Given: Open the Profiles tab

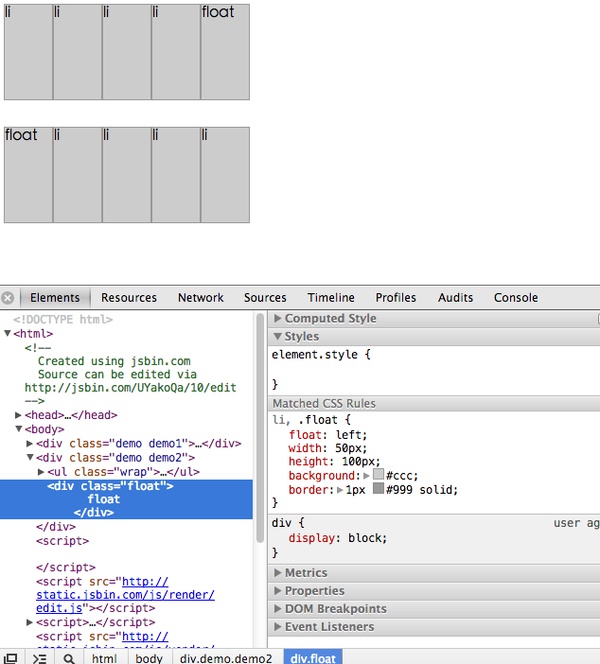Looking at the screenshot, I should click(x=395, y=298).
